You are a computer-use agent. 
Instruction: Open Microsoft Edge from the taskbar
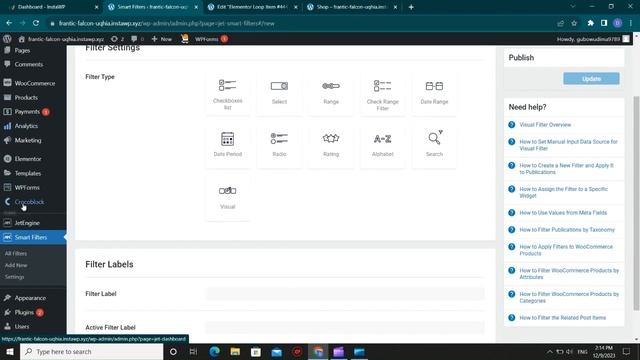pyautogui.click(x=214, y=351)
